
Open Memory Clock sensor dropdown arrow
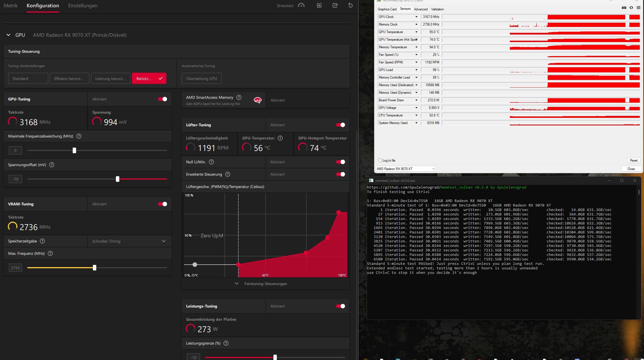[416, 24]
